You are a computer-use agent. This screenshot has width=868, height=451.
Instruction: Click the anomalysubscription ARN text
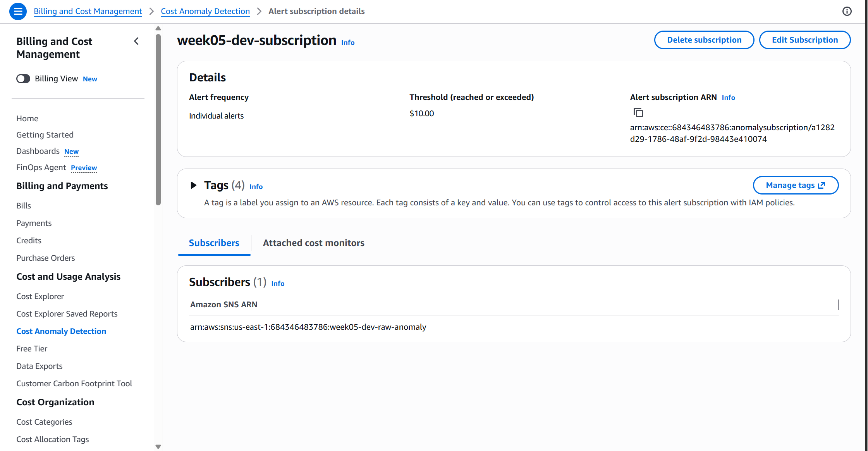pyautogui.click(x=732, y=133)
